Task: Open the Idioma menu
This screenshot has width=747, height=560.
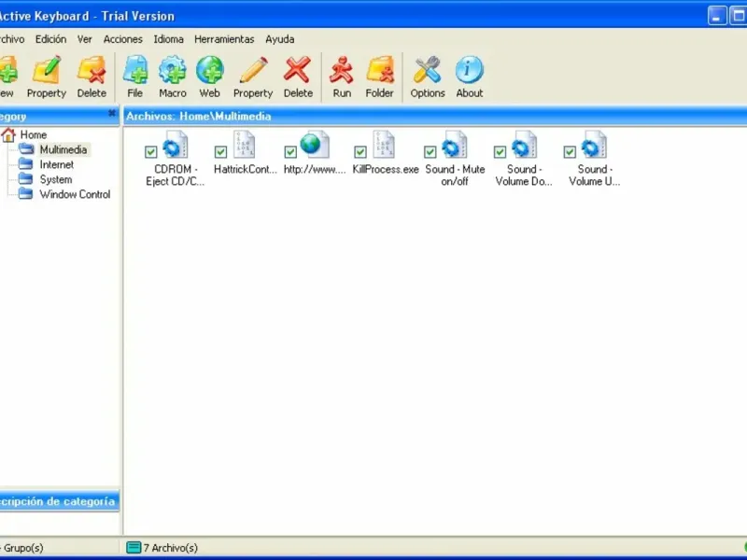Action: [168, 39]
